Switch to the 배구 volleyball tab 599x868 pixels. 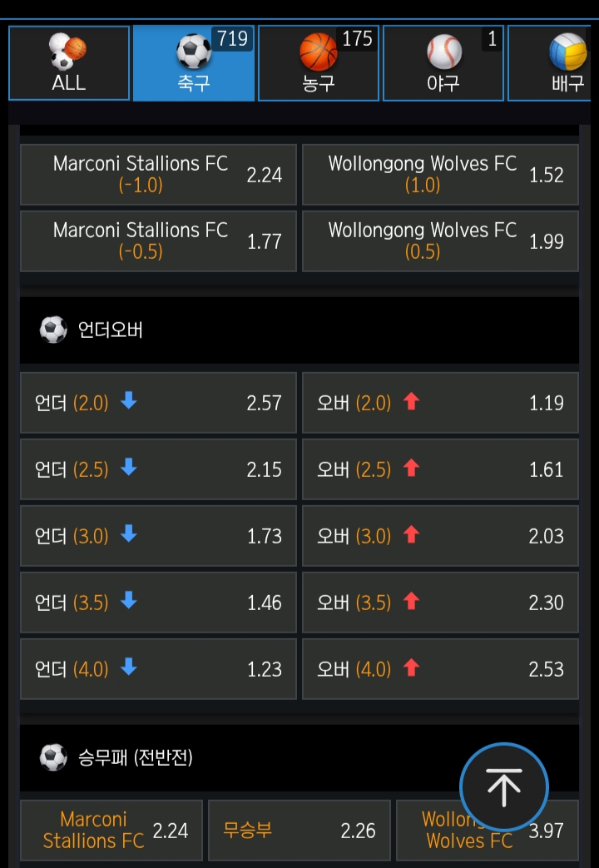coord(557,63)
